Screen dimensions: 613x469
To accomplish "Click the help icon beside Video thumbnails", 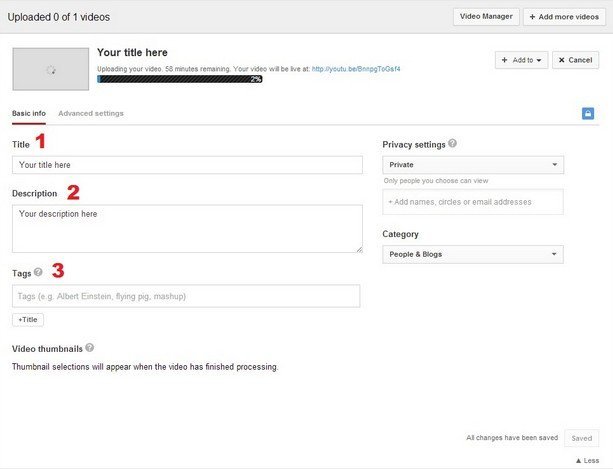I will pyautogui.click(x=90, y=348).
